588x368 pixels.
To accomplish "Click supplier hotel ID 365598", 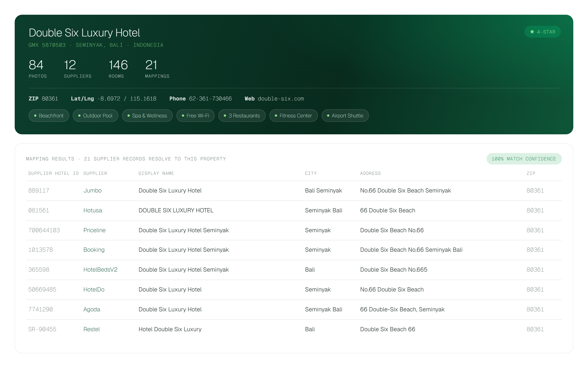I will pos(39,270).
